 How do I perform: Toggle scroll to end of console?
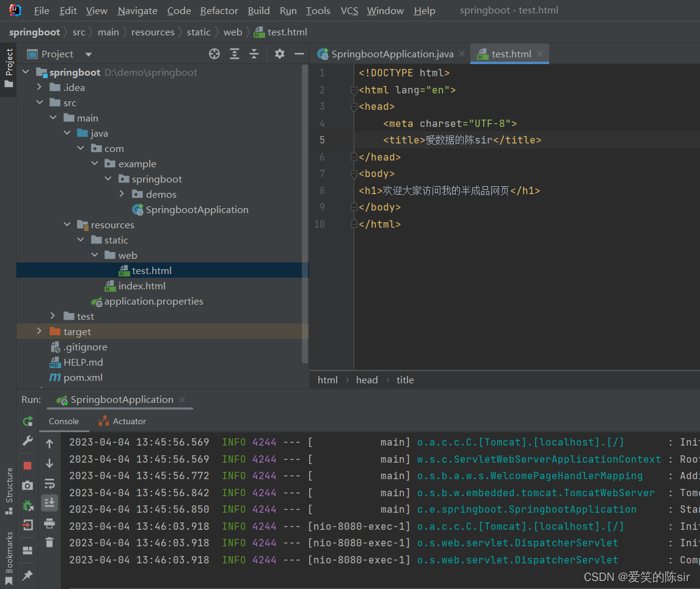[x=49, y=503]
